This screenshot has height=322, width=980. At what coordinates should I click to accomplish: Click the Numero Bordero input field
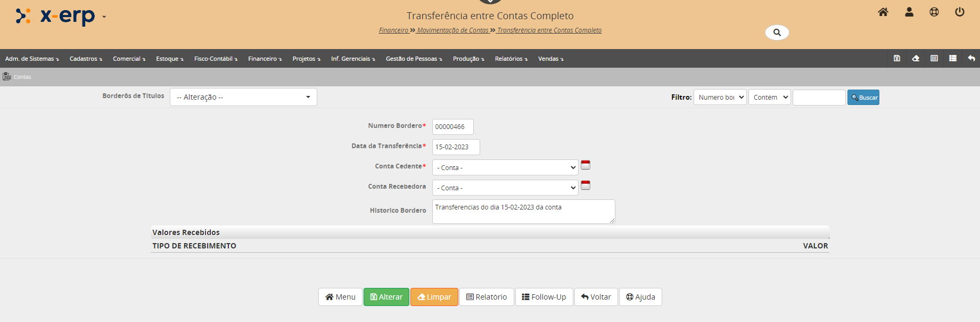click(452, 127)
